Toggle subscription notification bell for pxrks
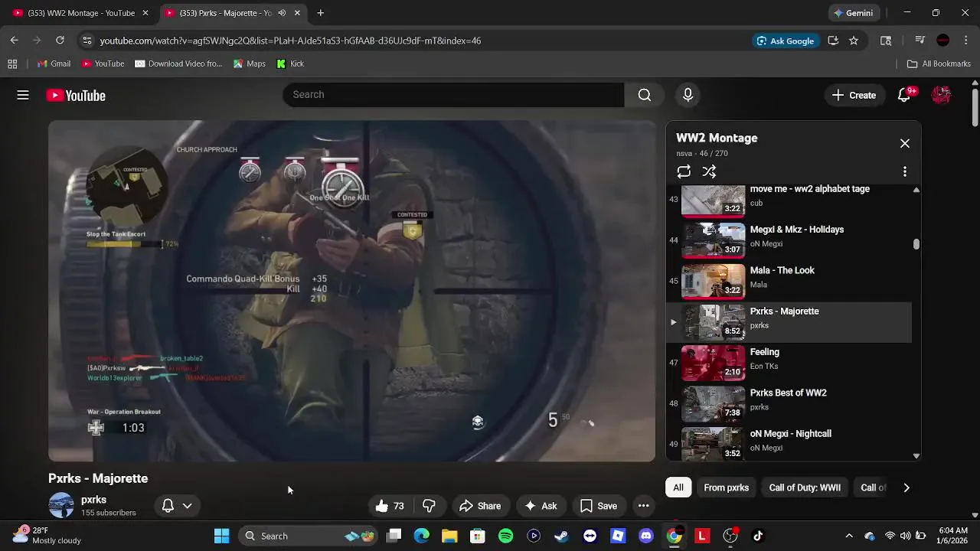The image size is (980, 551). (168, 506)
